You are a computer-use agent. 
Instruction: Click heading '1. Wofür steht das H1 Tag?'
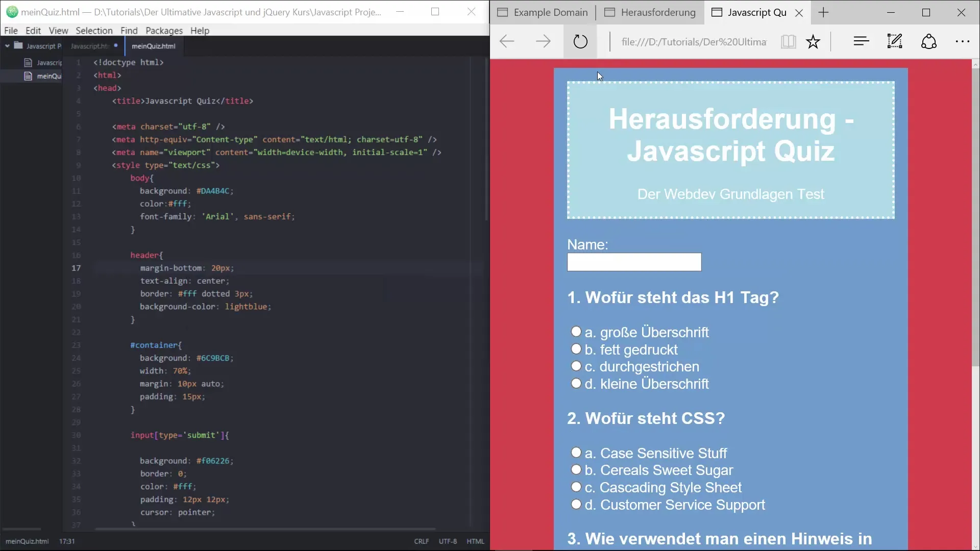pos(673,297)
